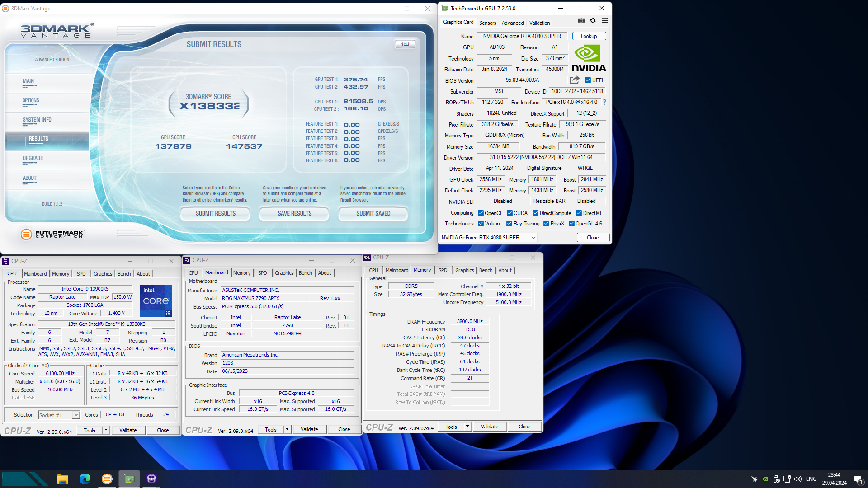The image size is (868, 488).
Task: Toggle DirectCompute checkbox
Action: coord(535,213)
